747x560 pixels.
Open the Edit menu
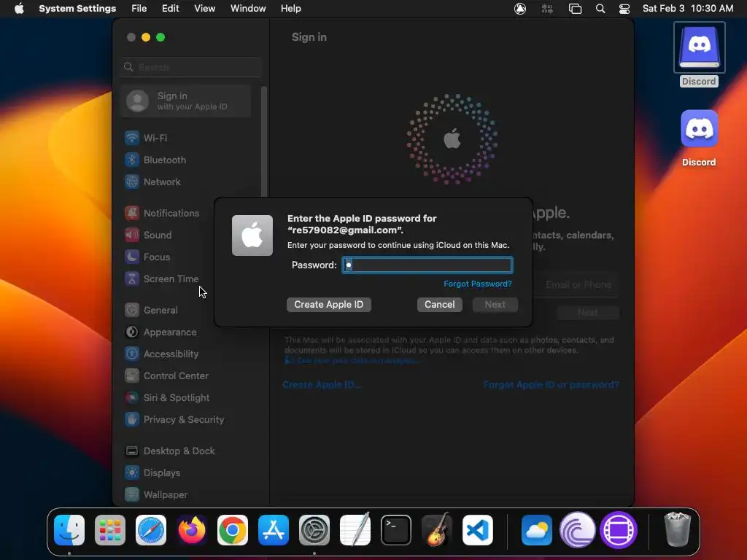pos(170,9)
